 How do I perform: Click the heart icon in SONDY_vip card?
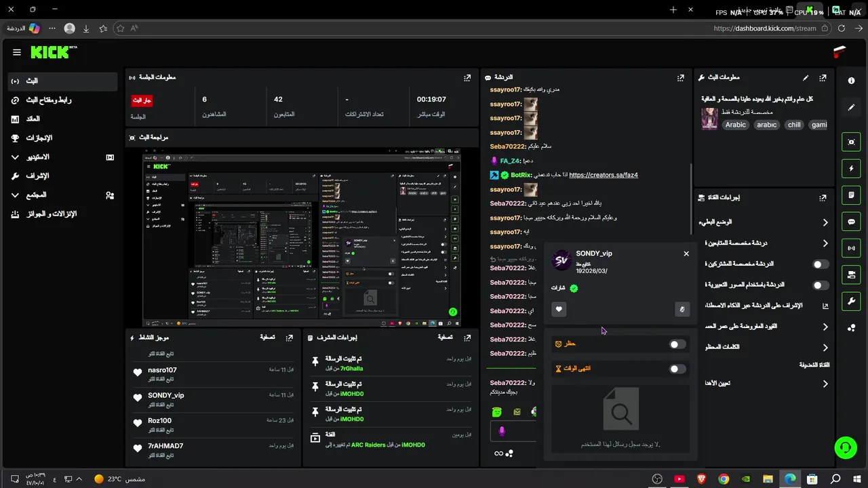pyautogui.click(x=559, y=310)
